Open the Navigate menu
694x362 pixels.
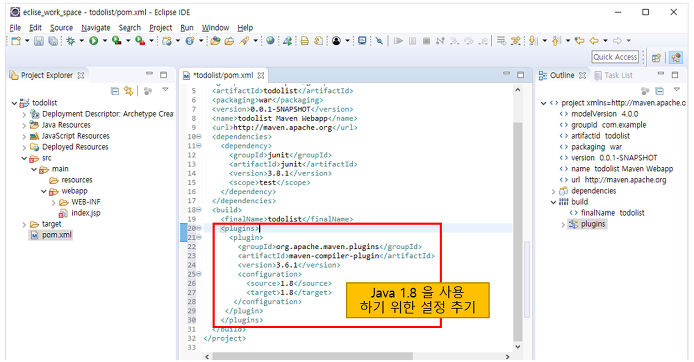96,27
